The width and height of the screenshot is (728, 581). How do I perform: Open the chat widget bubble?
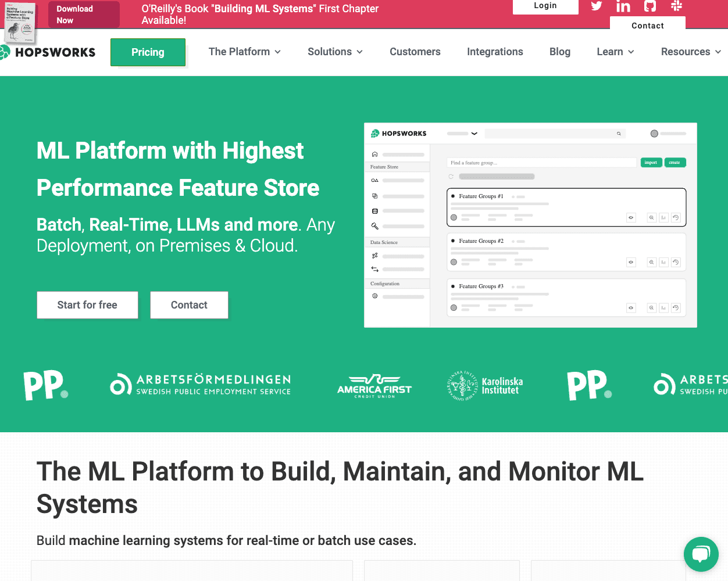click(x=701, y=554)
